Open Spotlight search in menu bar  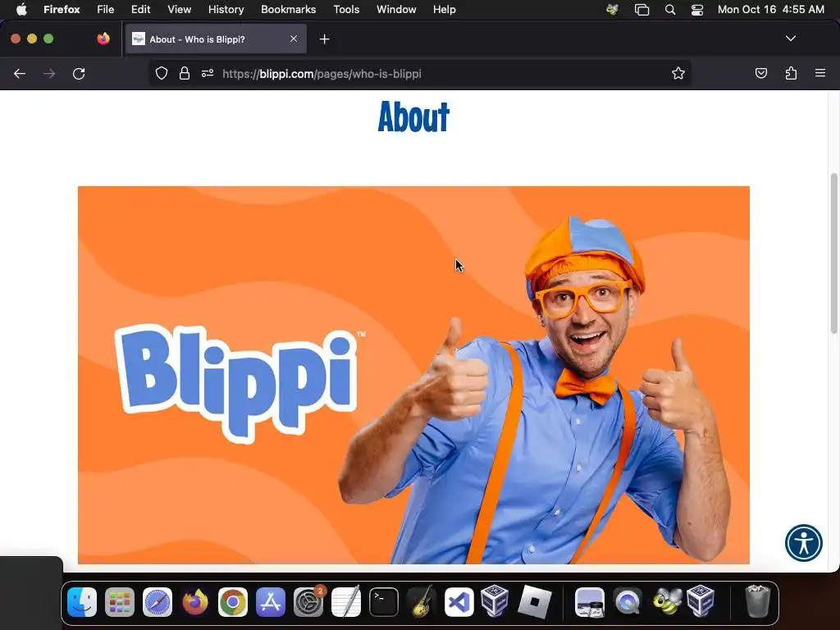point(669,10)
